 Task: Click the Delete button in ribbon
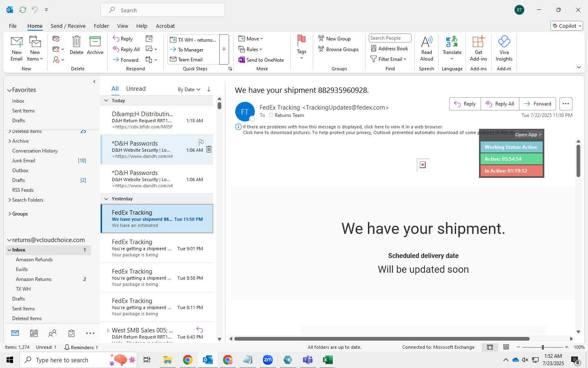76,45
